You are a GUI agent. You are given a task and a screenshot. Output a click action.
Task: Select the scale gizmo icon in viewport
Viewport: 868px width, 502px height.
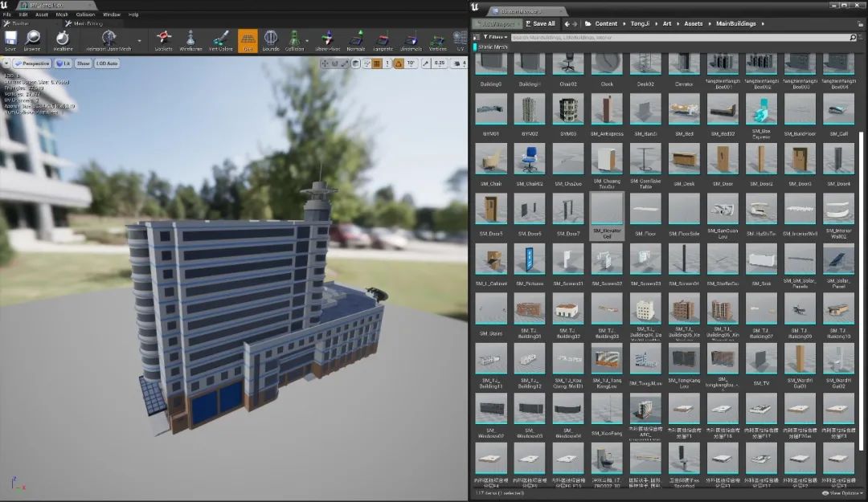click(345, 63)
